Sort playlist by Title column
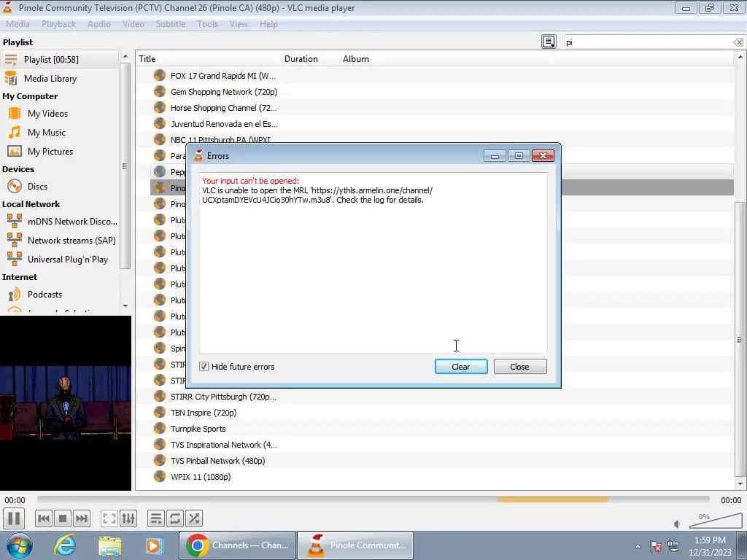The height and width of the screenshot is (560, 747). pyautogui.click(x=209, y=59)
